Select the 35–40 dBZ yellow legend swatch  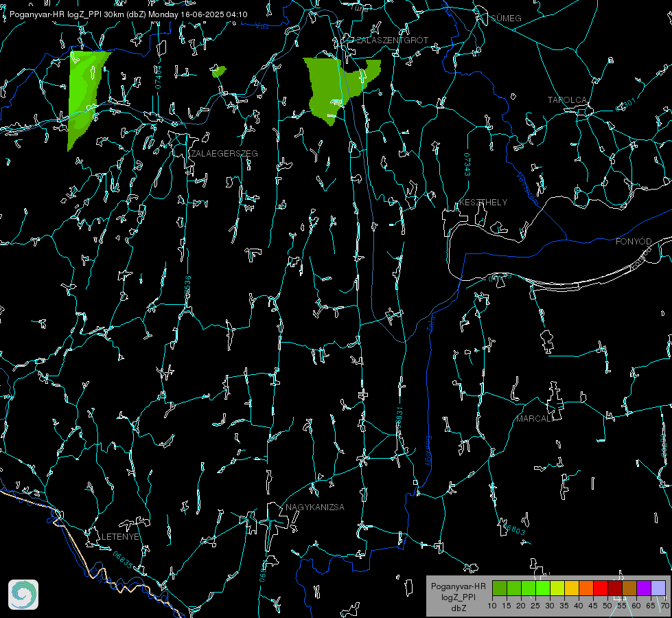click(572, 588)
